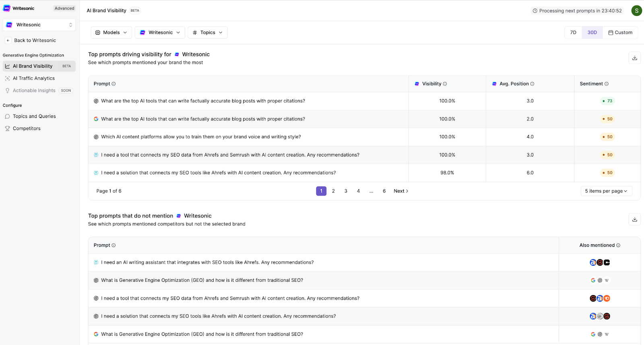Click 'Page 1 of 6' text
Viewport: 644px width, 345px height.
(109, 191)
